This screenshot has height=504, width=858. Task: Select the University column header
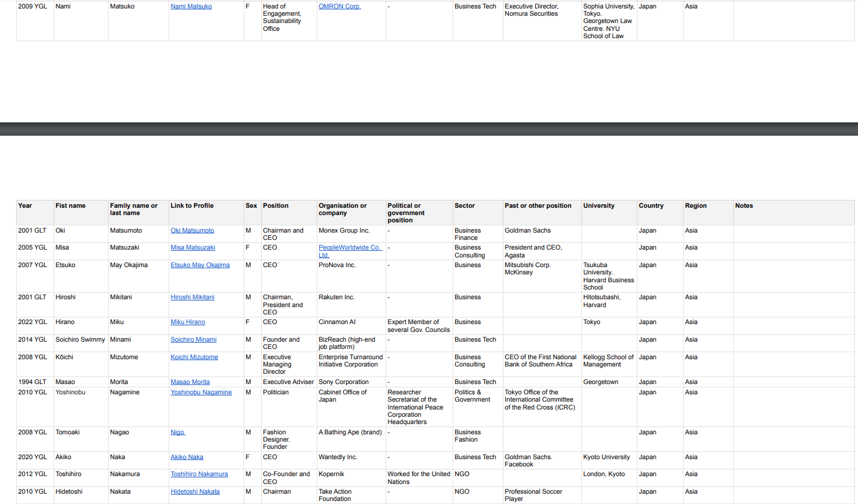[610, 213]
